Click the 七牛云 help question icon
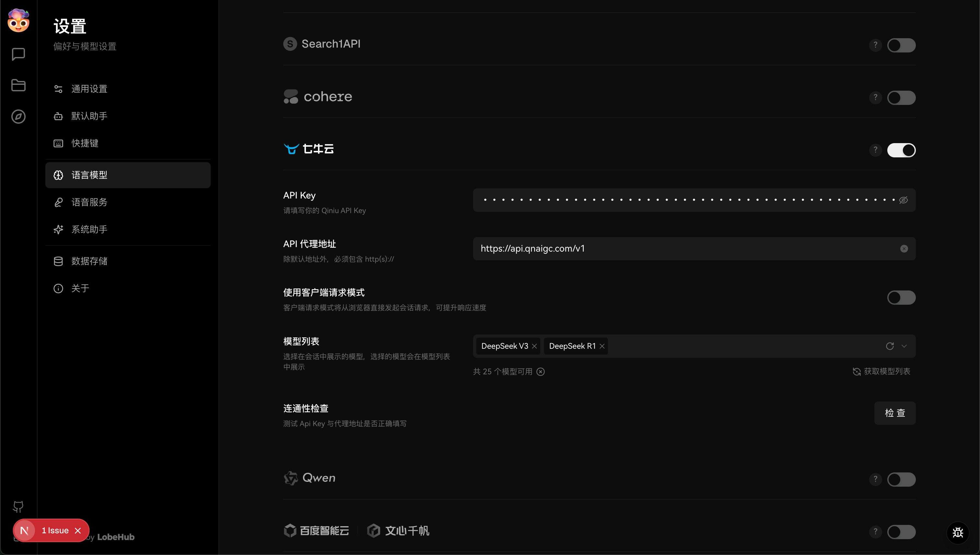980x555 pixels. pyautogui.click(x=875, y=150)
